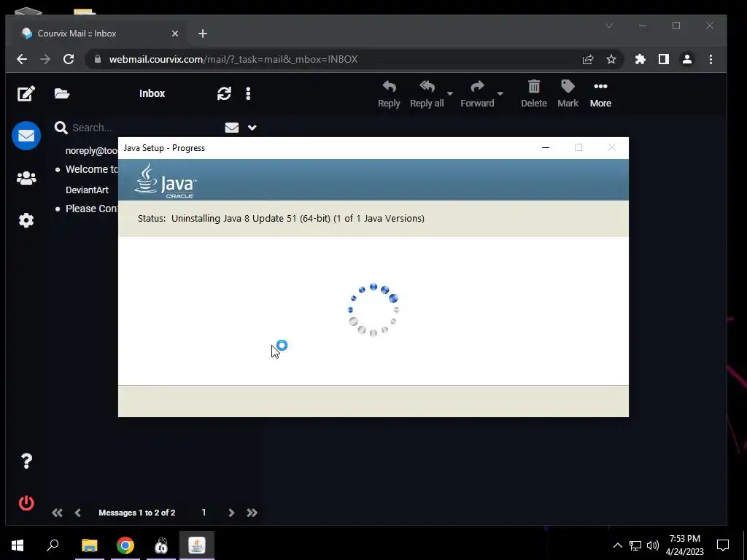Go forward in Chrome
Viewport: 747px width, 560px height.
(x=45, y=59)
